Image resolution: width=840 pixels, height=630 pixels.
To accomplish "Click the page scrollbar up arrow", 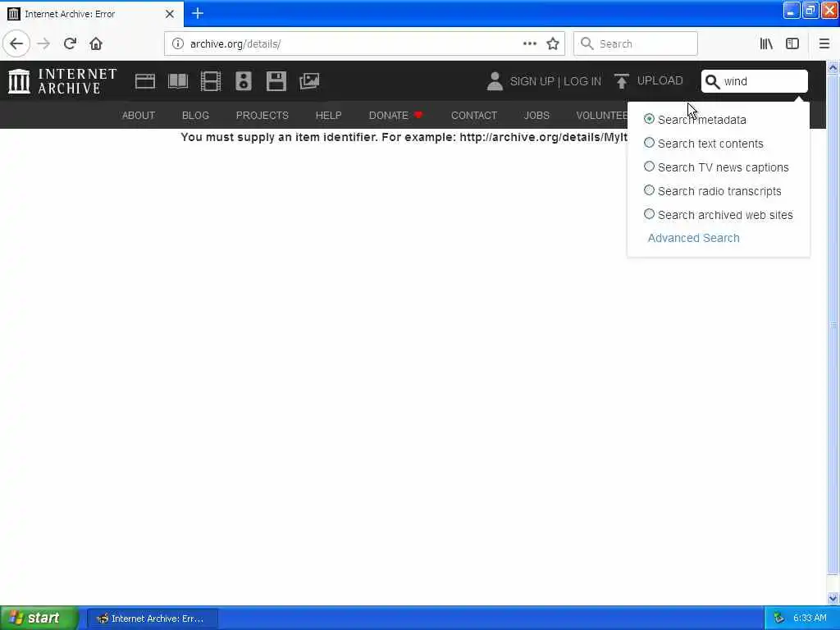I will [x=833, y=67].
